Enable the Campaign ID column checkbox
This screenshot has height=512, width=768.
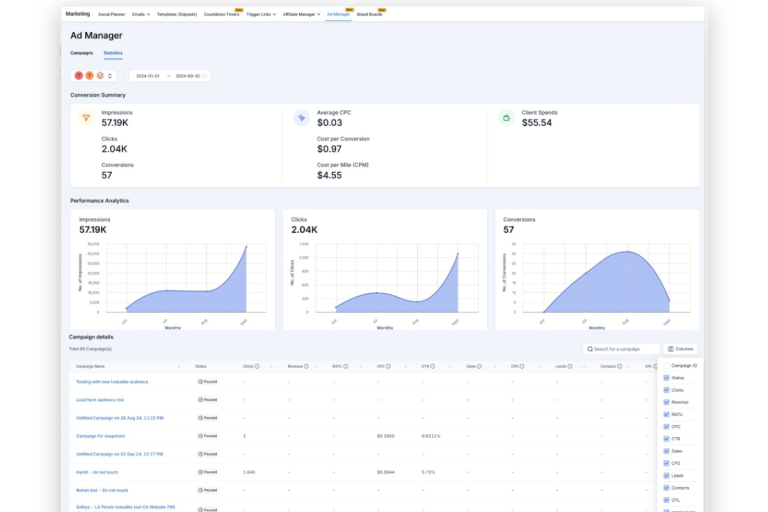pos(666,366)
